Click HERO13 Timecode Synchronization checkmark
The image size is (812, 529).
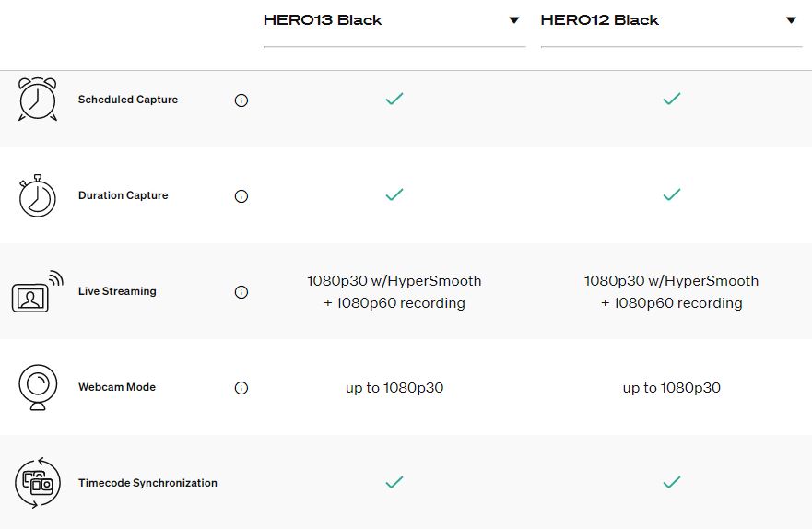(x=394, y=482)
